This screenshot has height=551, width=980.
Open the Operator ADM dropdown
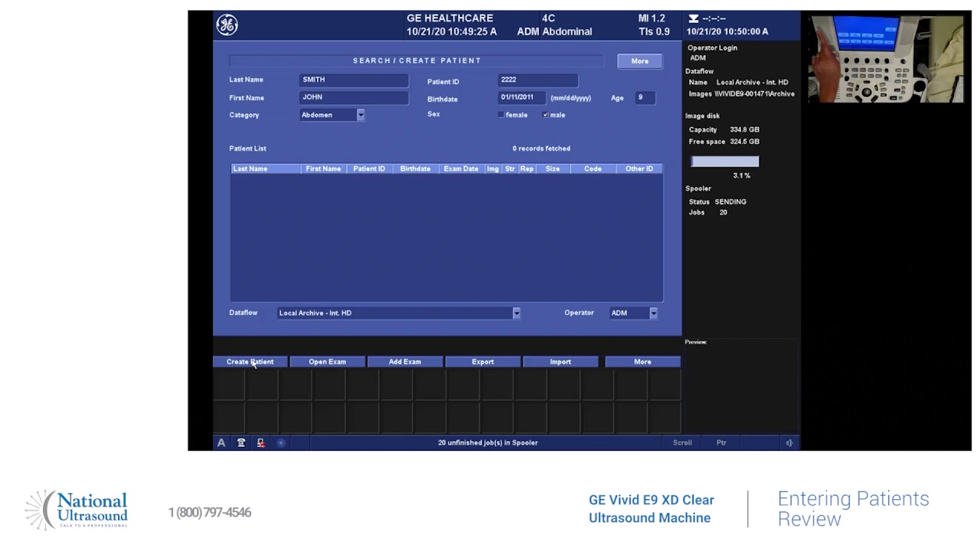[654, 313]
